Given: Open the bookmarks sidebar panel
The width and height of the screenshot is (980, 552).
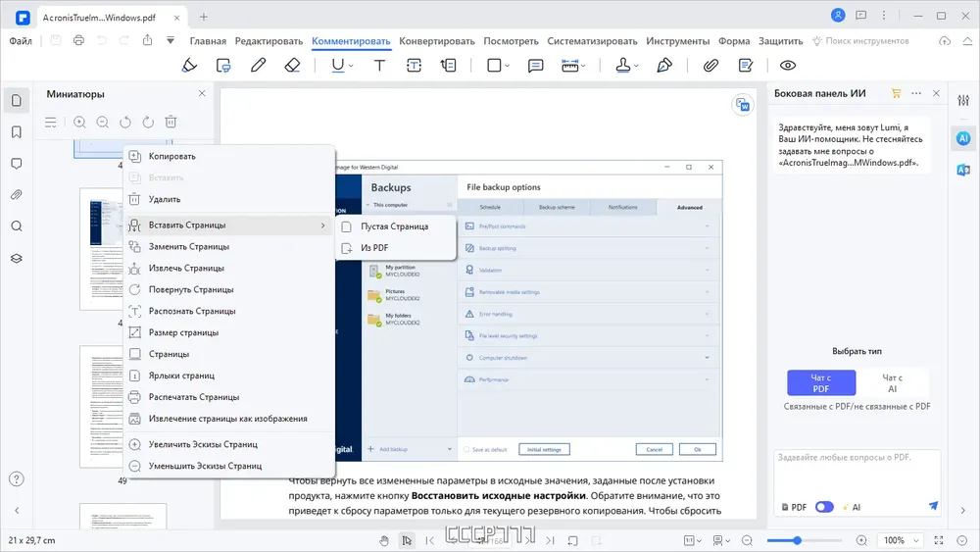Looking at the screenshot, I should pos(17,132).
